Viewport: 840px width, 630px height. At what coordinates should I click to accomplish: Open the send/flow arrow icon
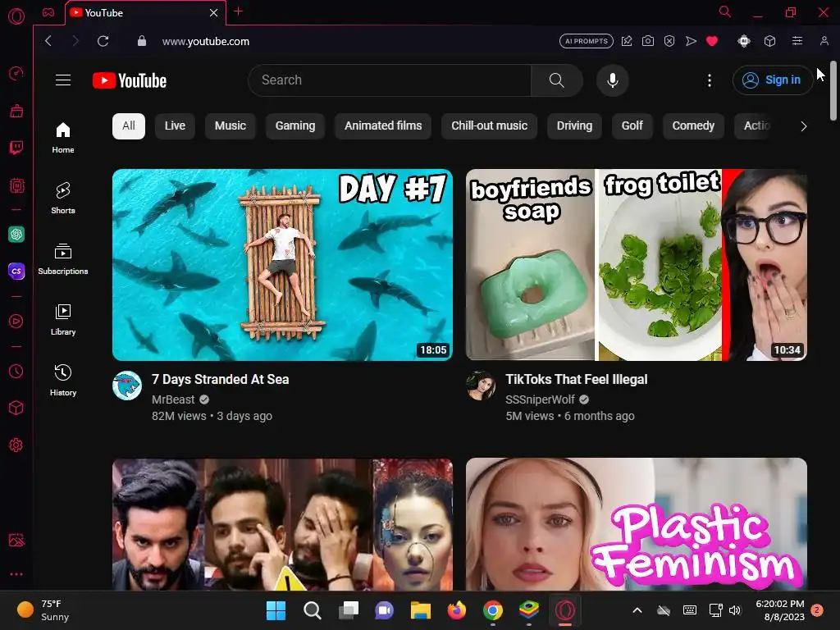691,41
